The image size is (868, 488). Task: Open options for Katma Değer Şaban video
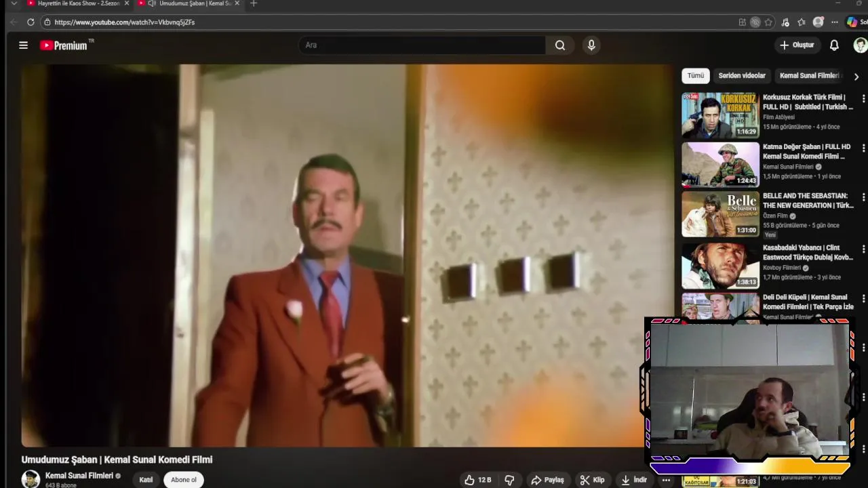[863, 148]
